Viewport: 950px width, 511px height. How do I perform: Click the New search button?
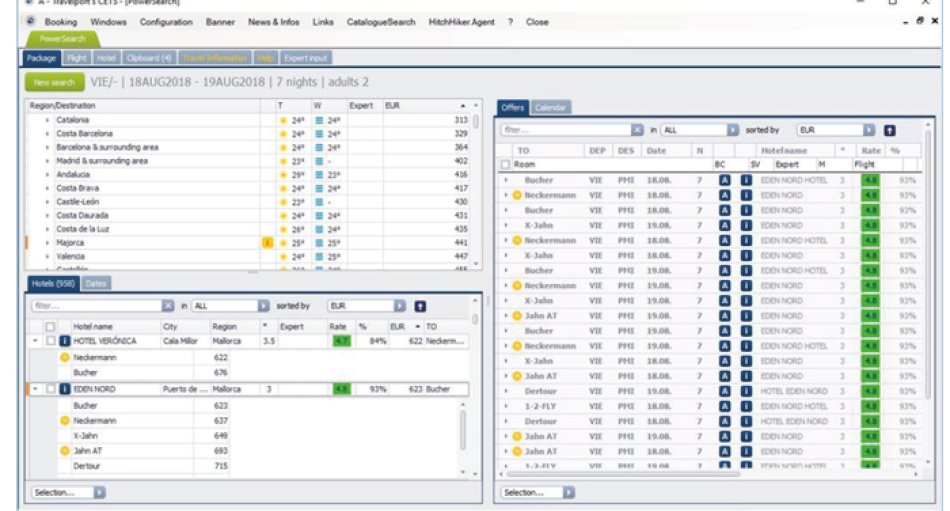[54, 82]
